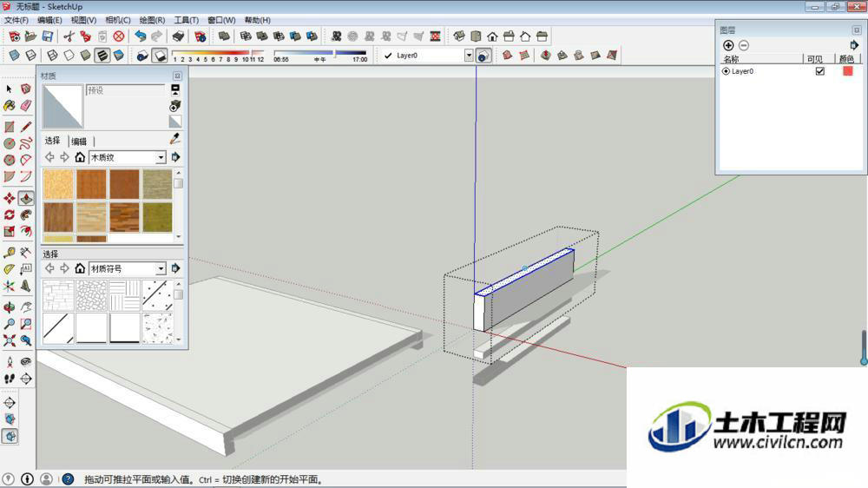Click Zoom Extents tool

pyautogui.click(x=9, y=340)
